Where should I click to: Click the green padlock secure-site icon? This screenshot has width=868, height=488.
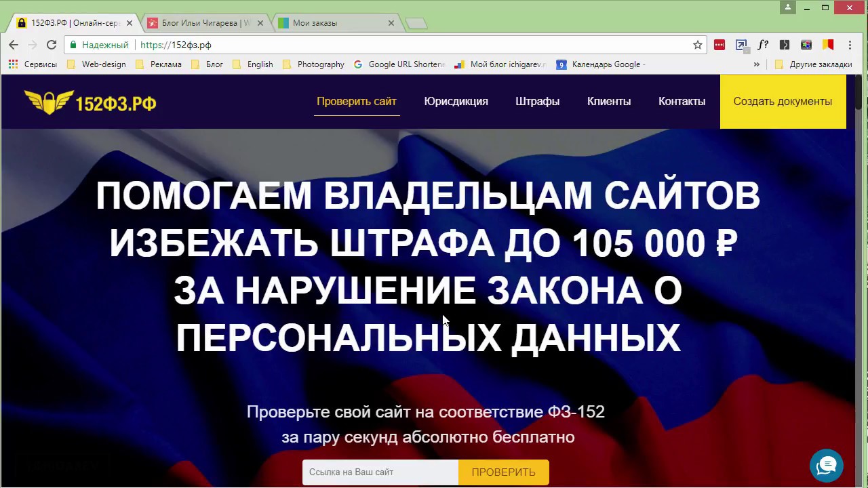[x=74, y=45]
